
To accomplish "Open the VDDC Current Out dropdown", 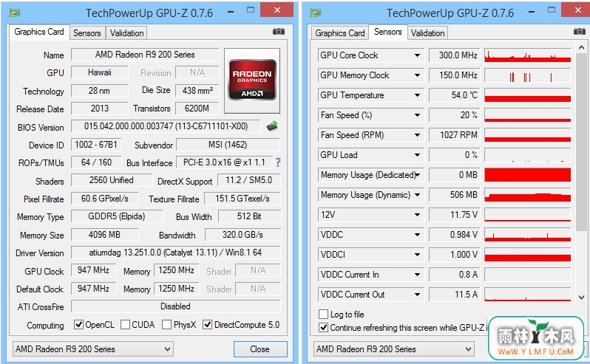I will [x=417, y=295].
